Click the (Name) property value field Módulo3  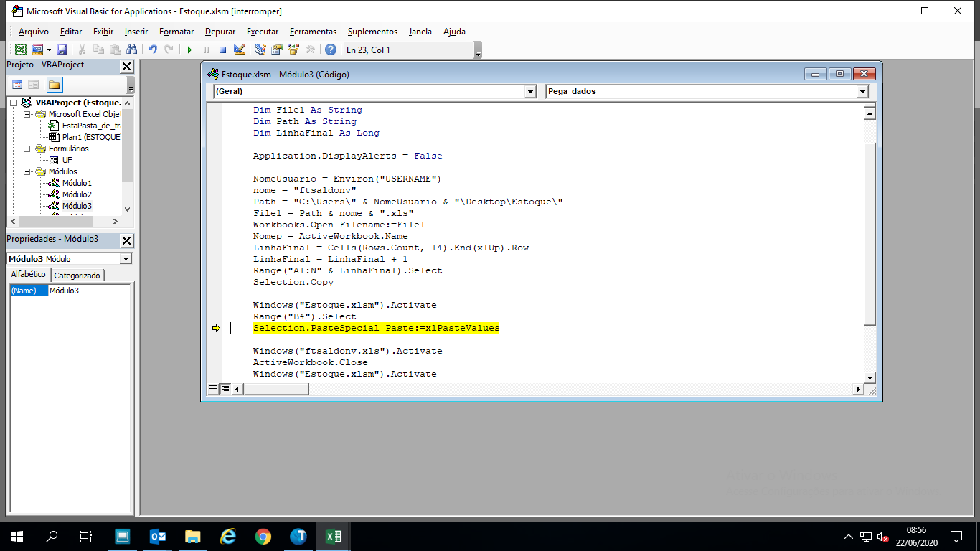point(89,291)
